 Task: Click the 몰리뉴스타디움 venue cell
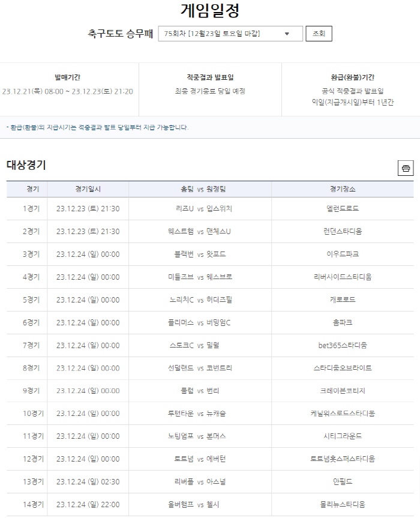point(343,505)
